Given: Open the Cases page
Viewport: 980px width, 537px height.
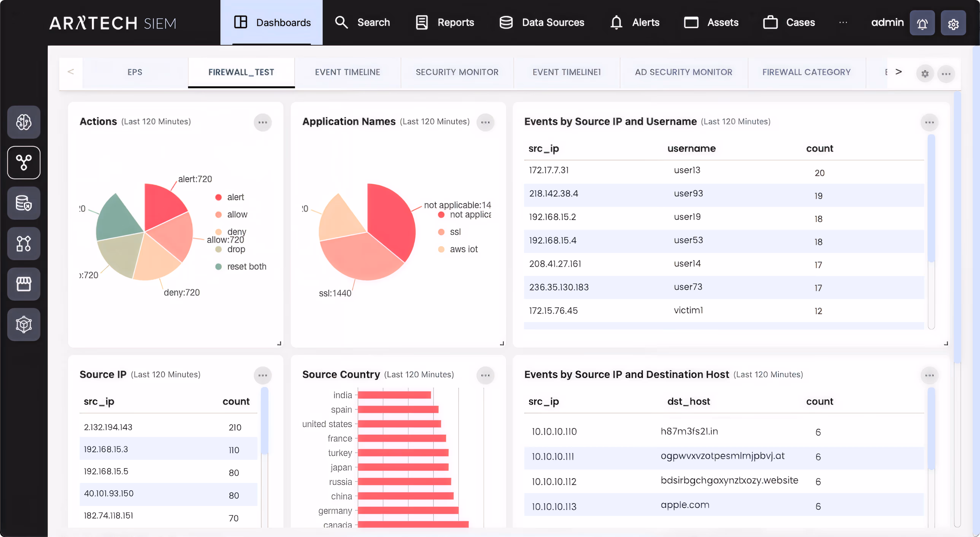Looking at the screenshot, I should click(x=789, y=22).
